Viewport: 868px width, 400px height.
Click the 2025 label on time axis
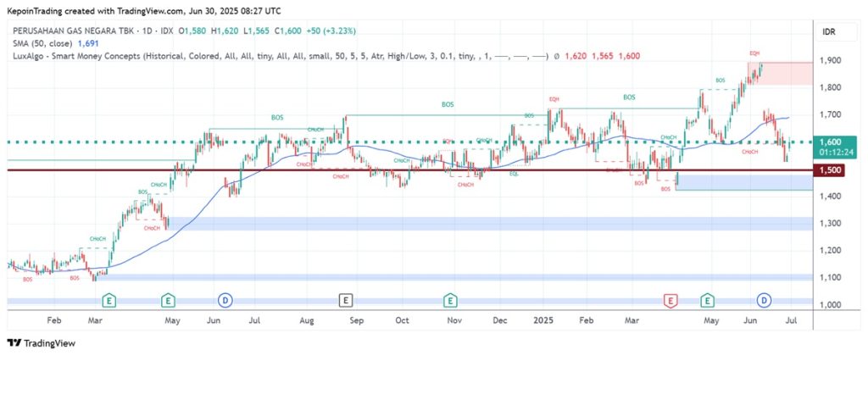click(x=542, y=321)
